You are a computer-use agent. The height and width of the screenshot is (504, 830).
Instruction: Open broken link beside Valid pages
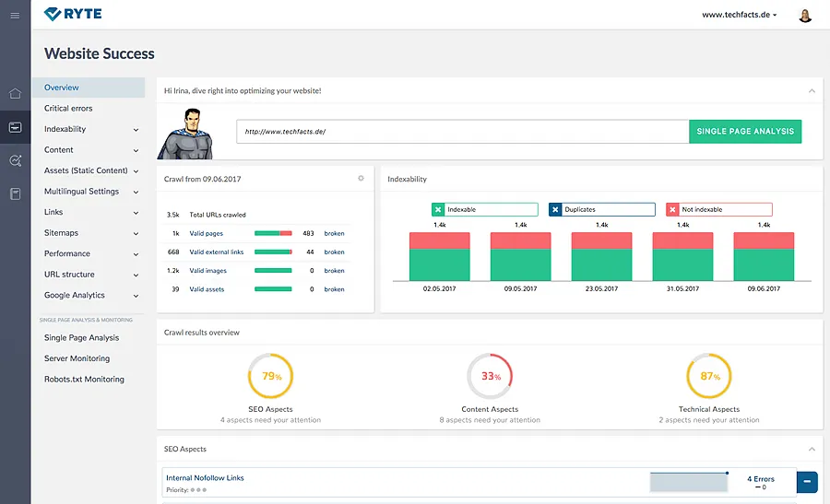(334, 233)
